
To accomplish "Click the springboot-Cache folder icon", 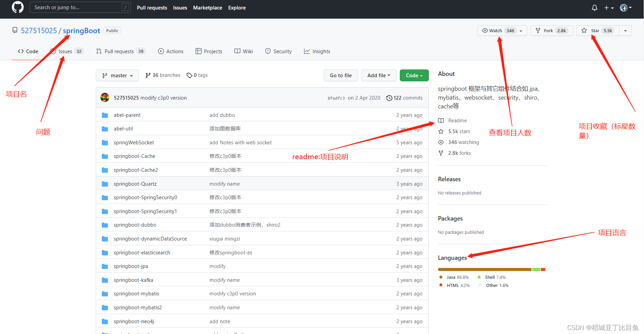I will (x=105, y=156).
